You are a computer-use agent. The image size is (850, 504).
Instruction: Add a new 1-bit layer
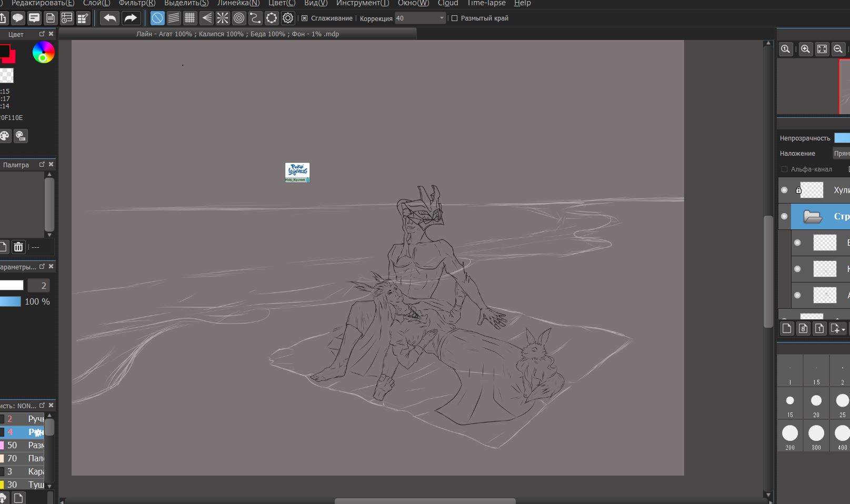tap(819, 329)
